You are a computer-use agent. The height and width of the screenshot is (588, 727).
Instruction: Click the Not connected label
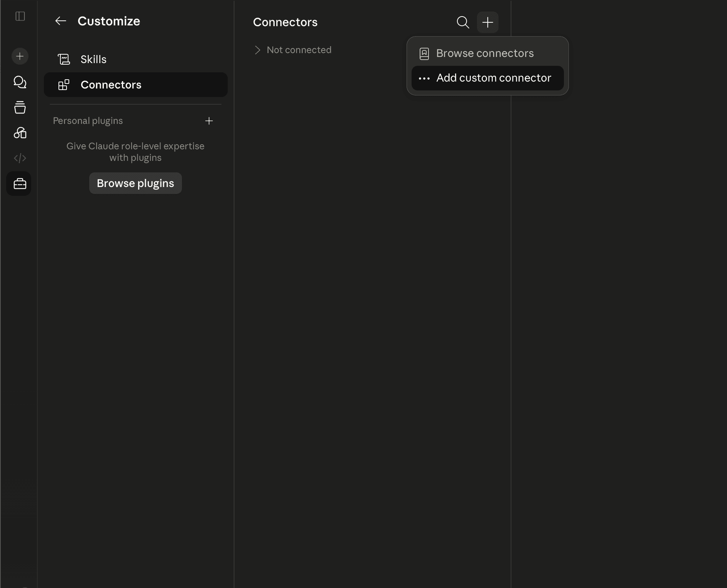coord(299,50)
